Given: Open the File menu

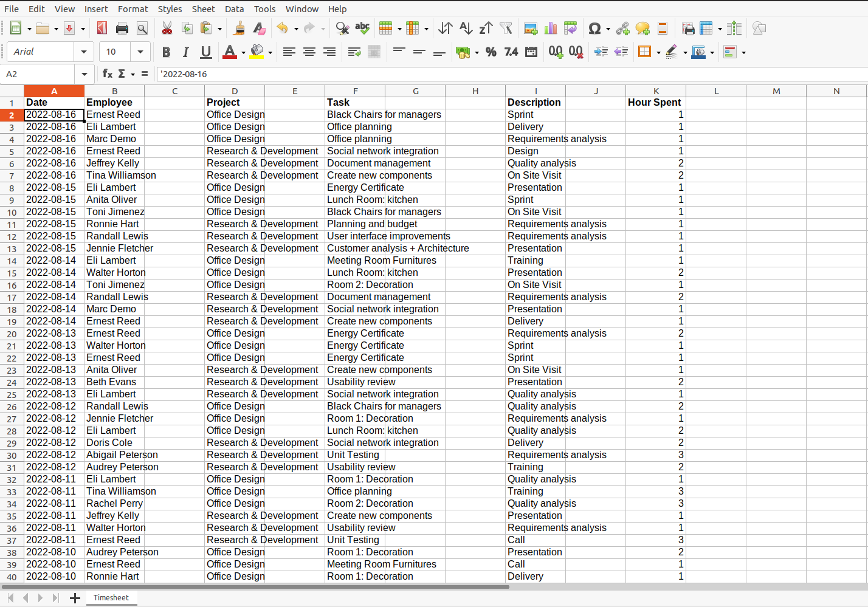Looking at the screenshot, I should pos(12,9).
